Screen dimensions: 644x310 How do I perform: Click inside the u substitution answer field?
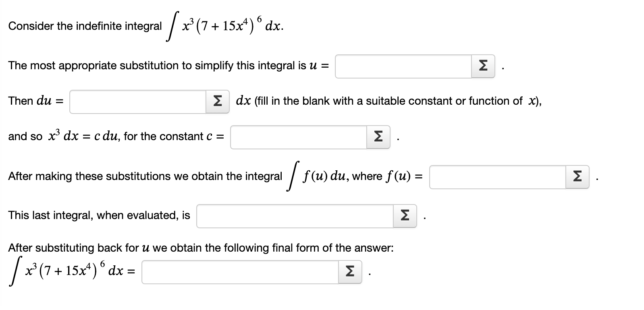[403, 66]
